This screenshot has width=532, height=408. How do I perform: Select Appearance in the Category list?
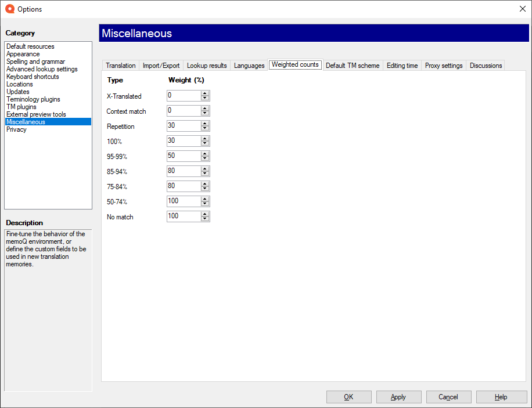(23, 54)
